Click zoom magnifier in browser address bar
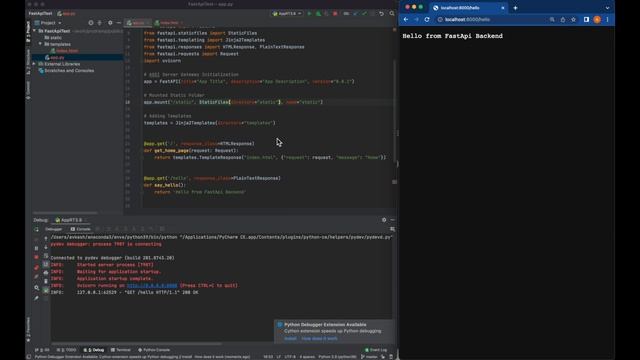The width and height of the screenshot is (640, 360). 552,20
